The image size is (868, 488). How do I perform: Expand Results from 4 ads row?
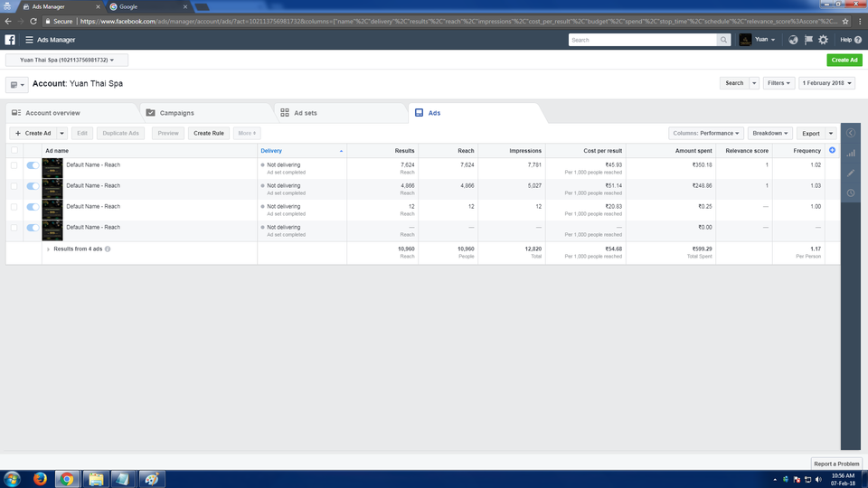click(x=48, y=249)
